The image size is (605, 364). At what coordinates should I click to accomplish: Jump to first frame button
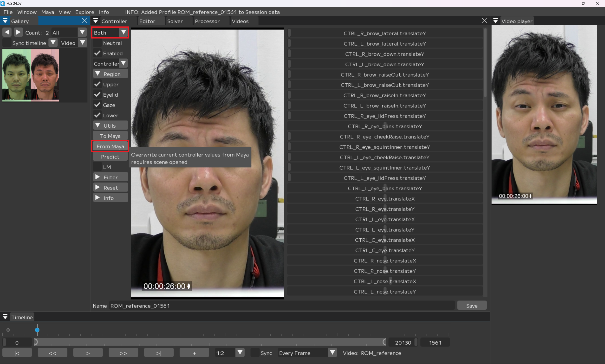(17, 353)
